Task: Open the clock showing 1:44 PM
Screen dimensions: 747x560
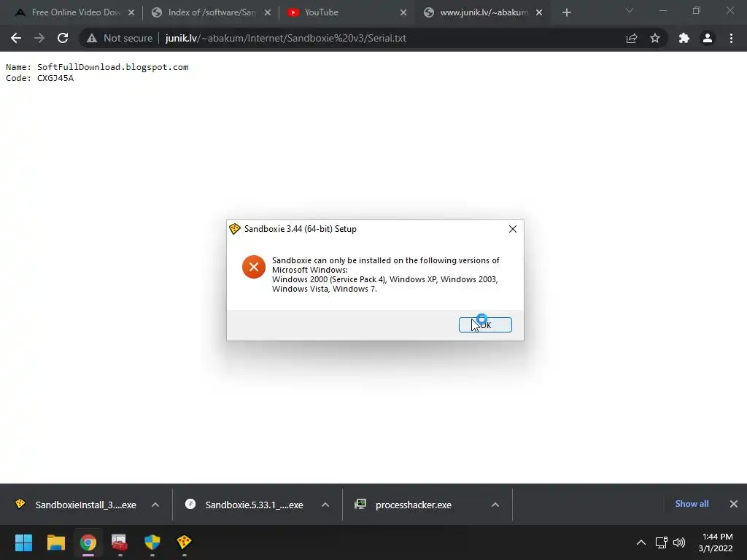Action: 716,542
